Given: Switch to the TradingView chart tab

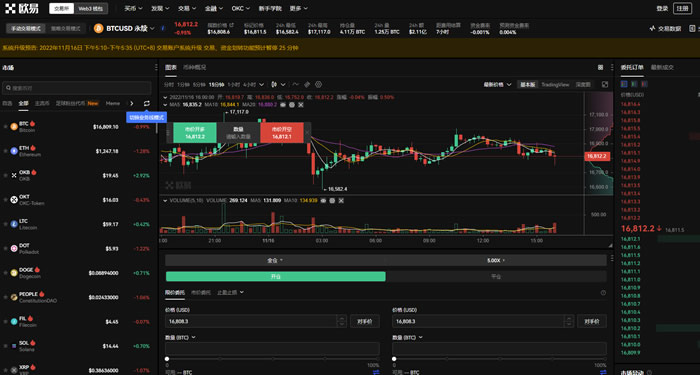Looking at the screenshot, I should tap(555, 84).
